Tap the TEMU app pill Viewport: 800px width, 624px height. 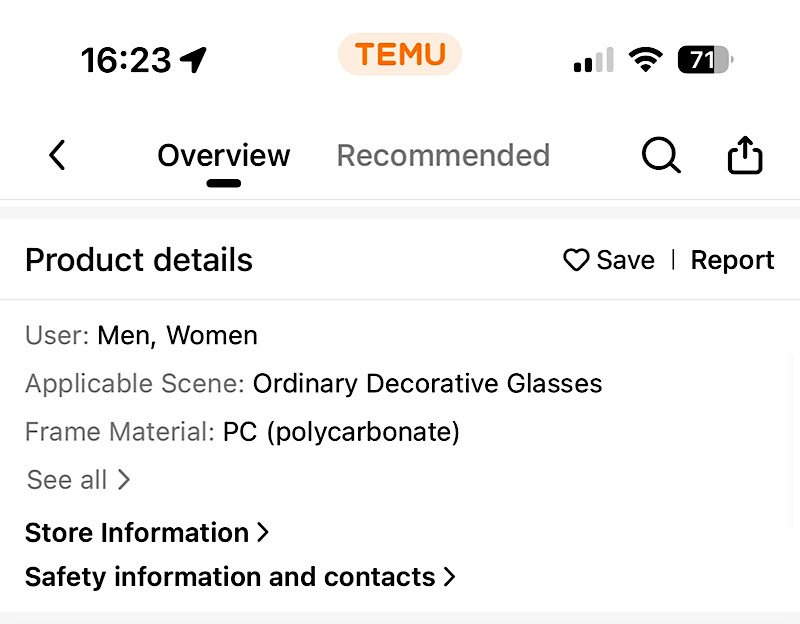click(x=400, y=54)
